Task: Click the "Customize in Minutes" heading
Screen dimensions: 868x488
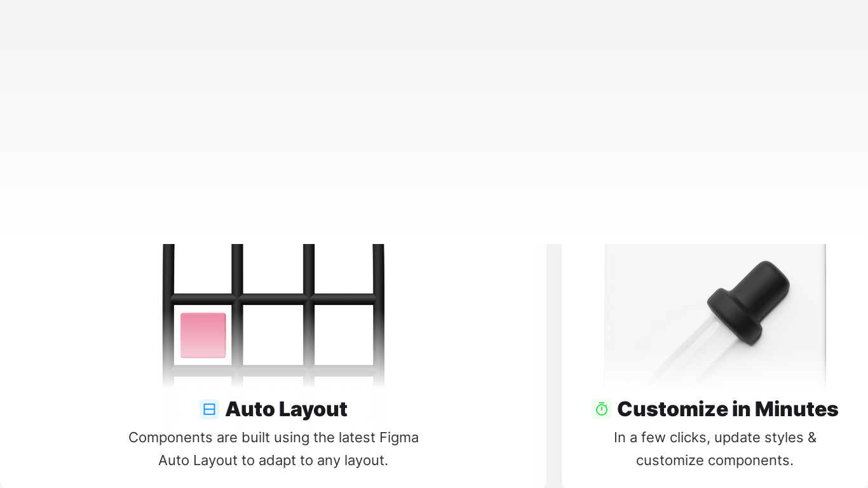Action: 728,409
